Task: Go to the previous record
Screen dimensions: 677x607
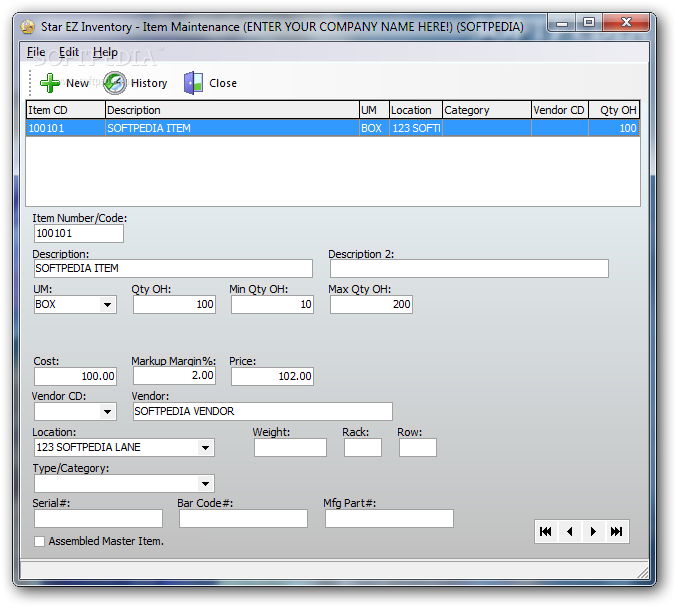Action: 569,531
